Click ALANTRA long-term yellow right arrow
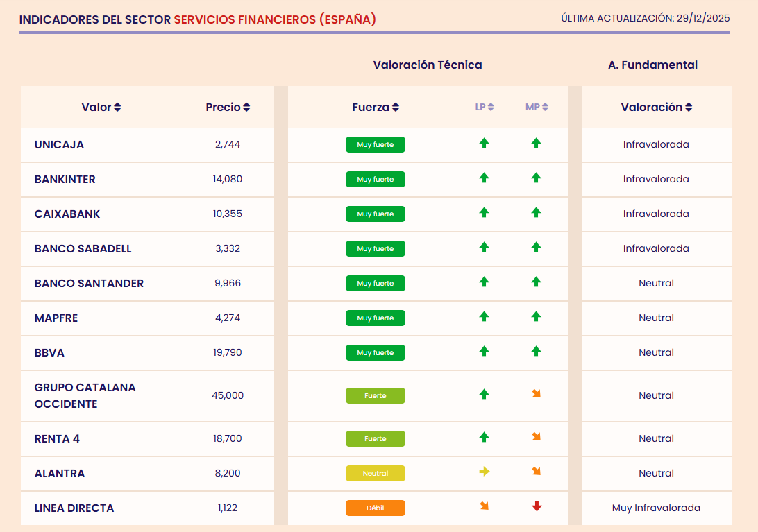Viewport: 758px width, 532px height. coord(484,472)
